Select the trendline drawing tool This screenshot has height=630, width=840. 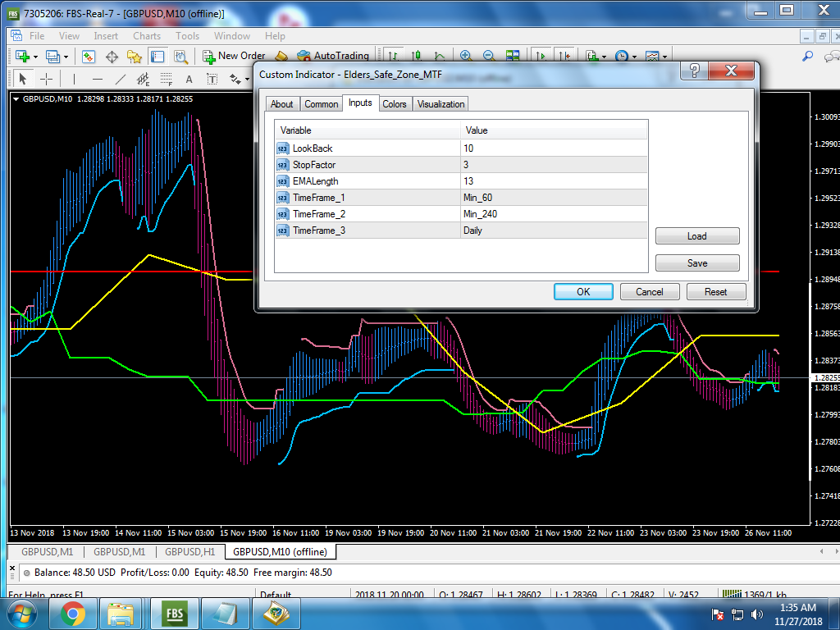tap(121, 80)
